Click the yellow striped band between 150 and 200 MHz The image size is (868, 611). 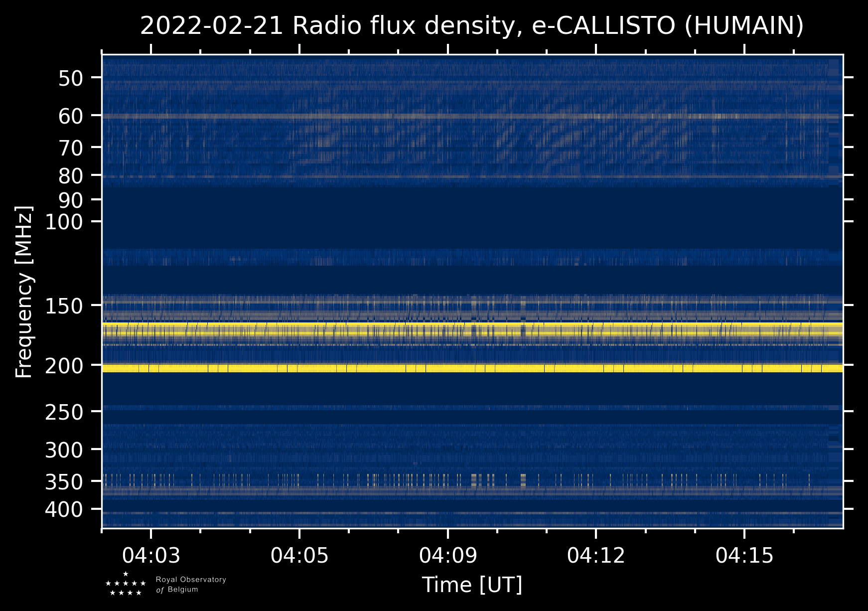point(472,330)
